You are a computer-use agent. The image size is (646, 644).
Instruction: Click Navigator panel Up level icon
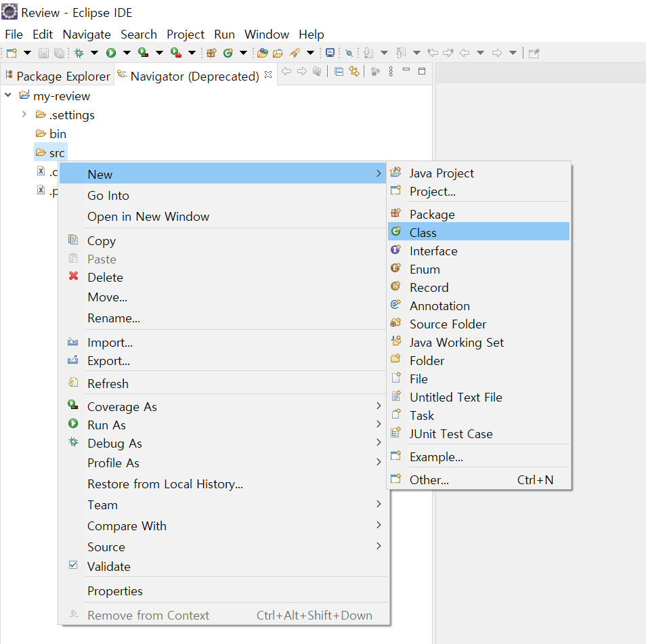(x=317, y=71)
